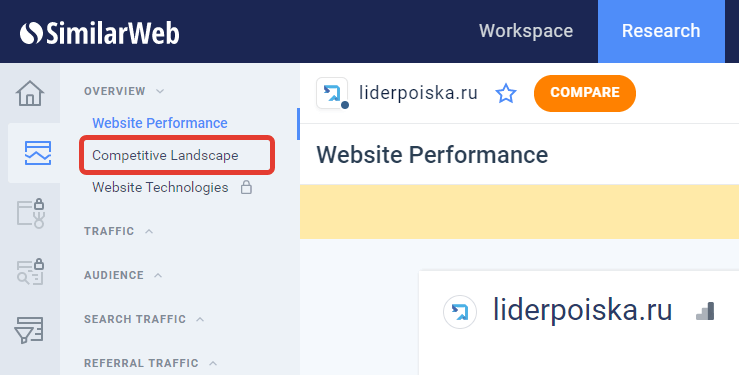Click the liderpoiska.ru domain name in header
The image size is (739, 375).
(x=418, y=93)
